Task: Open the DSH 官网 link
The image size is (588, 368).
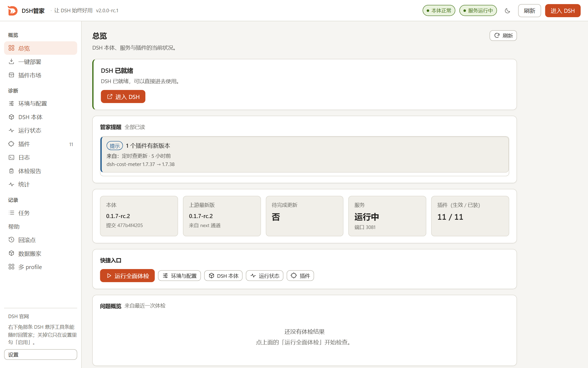Action: 19,316
